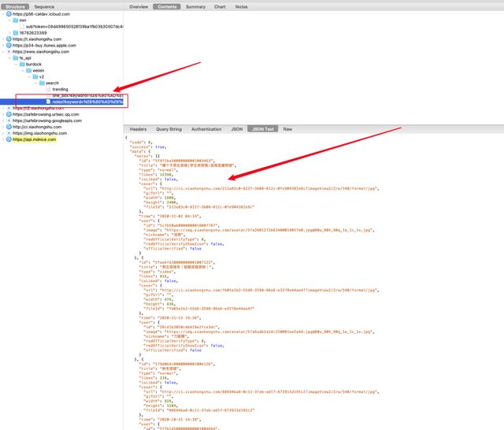Click the globe icon next to api.mdnice.com
Screen dimensions: 504x430
[x=9, y=139]
